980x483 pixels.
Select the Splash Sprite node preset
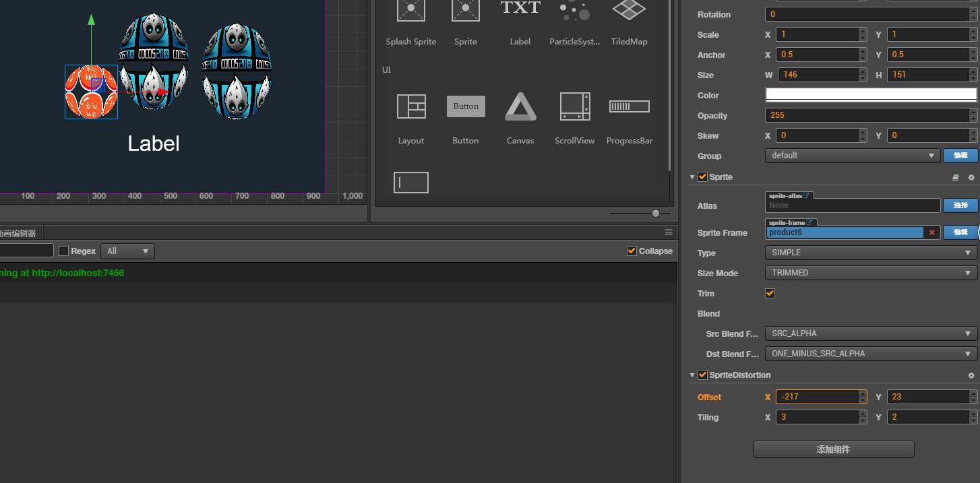[x=410, y=24]
